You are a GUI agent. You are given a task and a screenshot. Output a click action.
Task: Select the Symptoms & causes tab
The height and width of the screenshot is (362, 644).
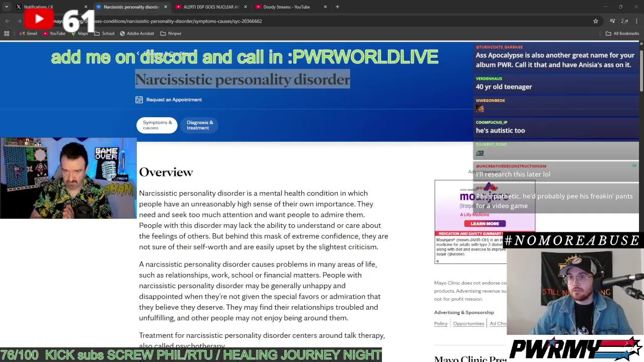tap(157, 125)
